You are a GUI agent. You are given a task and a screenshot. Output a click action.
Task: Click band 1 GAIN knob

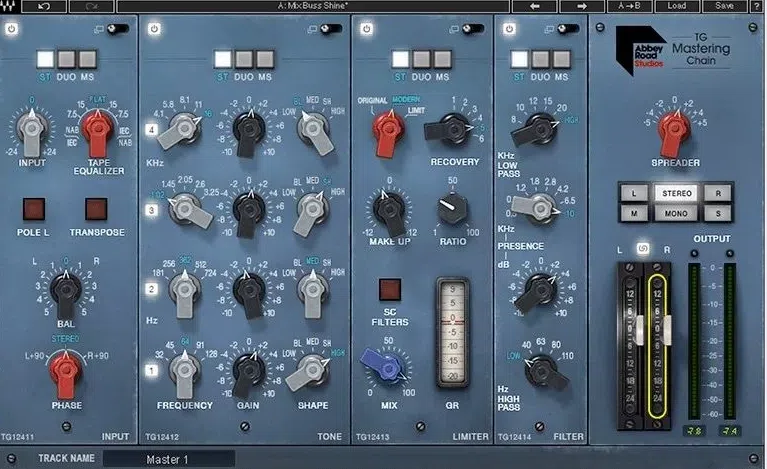point(248,370)
